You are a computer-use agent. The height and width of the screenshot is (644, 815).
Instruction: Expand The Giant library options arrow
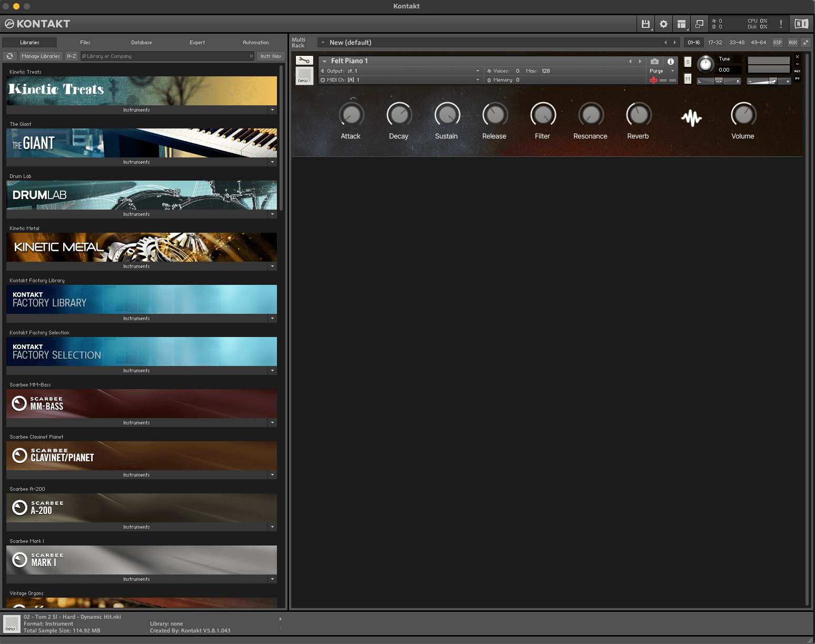point(272,162)
